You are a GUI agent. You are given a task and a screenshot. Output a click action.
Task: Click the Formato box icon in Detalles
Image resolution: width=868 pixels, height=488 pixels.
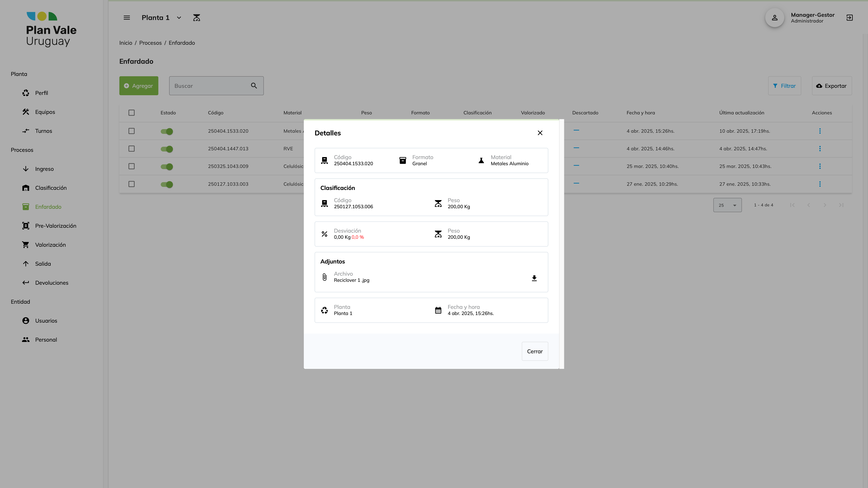click(403, 160)
